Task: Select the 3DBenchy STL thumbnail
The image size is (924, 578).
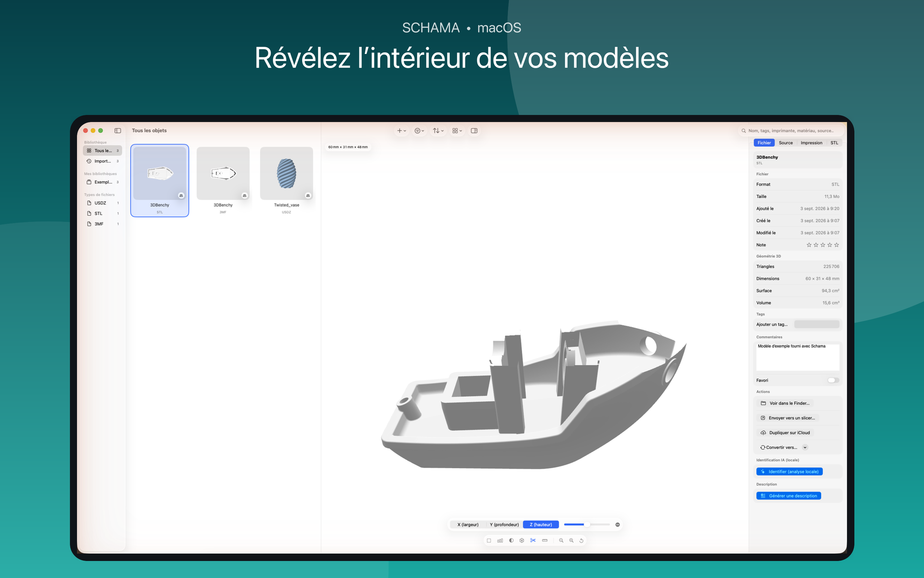Action: tap(160, 181)
